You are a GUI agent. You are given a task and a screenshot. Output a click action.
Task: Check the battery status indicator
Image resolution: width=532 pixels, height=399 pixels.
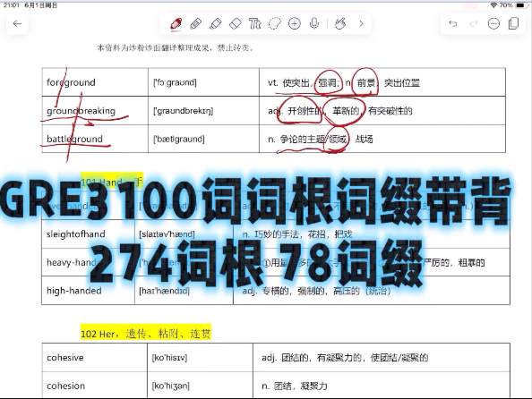click(519, 5)
